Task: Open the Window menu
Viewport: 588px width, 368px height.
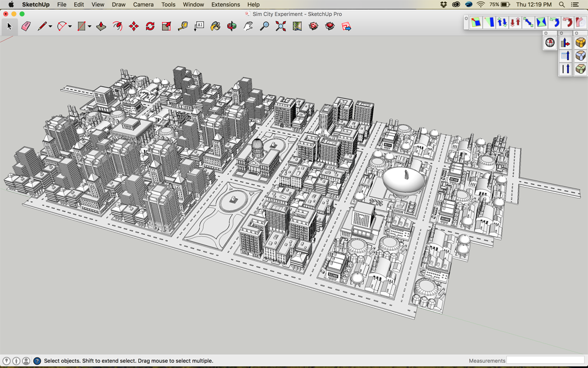Action: [194, 5]
